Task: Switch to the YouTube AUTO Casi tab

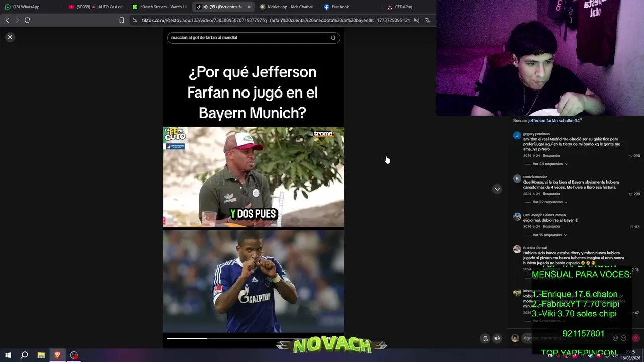Action: point(96,7)
